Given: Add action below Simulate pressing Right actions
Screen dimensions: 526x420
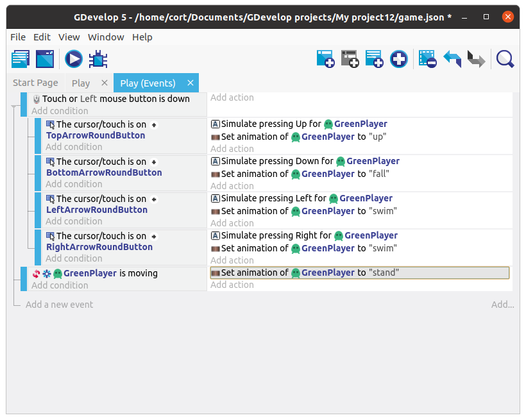Looking at the screenshot, I should point(232,260).
